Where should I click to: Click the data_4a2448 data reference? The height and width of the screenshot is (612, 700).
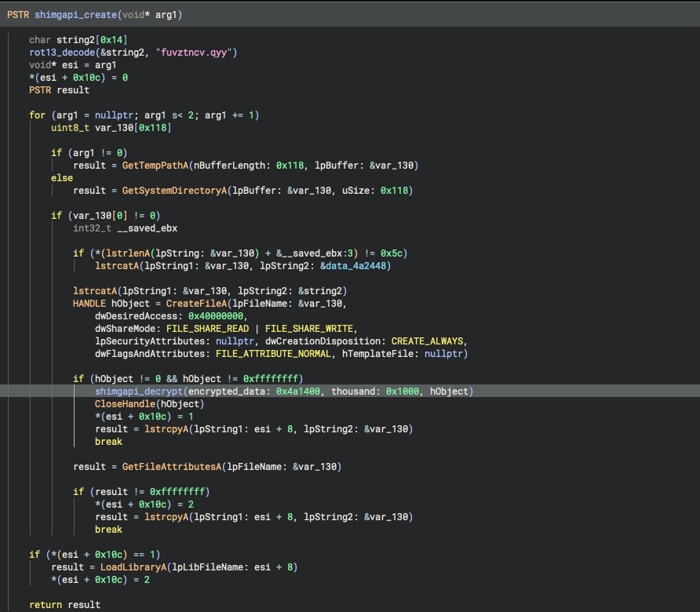[355, 266]
